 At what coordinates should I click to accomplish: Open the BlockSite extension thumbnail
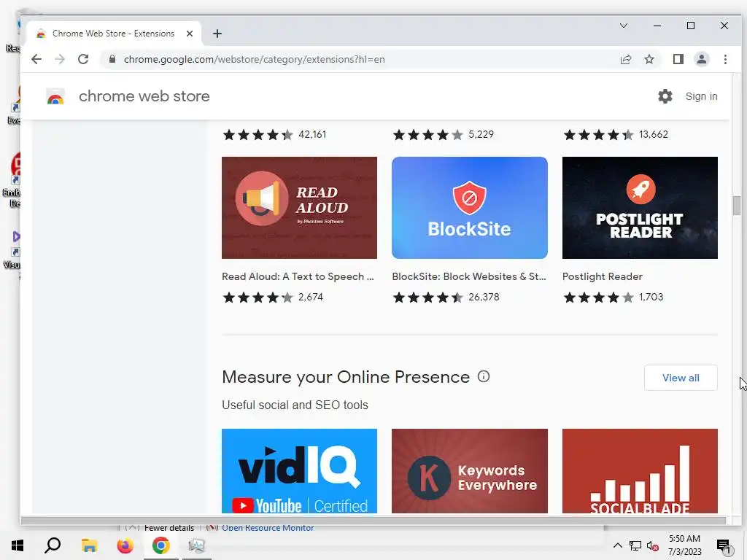[x=469, y=208]
